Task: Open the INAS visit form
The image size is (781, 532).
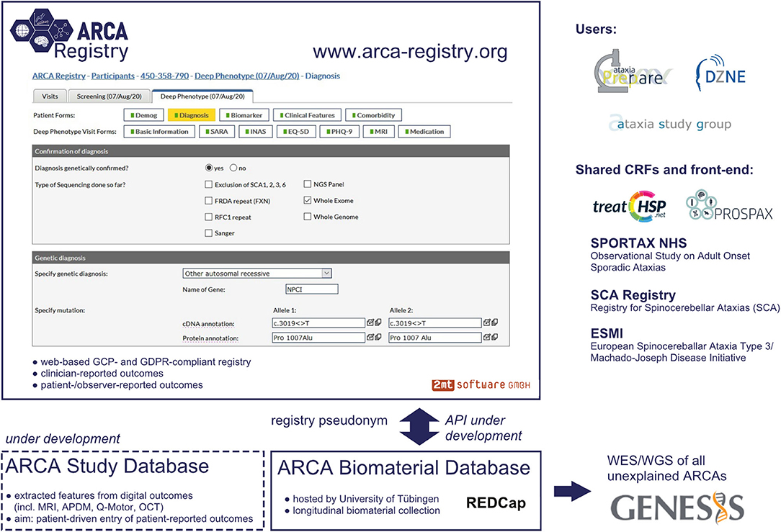Action: (x=256, y=132)
